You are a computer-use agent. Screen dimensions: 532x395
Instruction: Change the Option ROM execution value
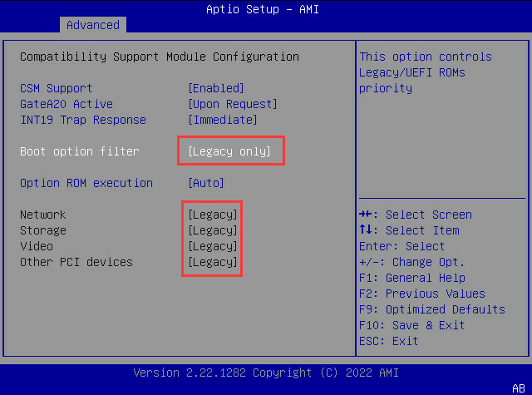click(206, 183)
